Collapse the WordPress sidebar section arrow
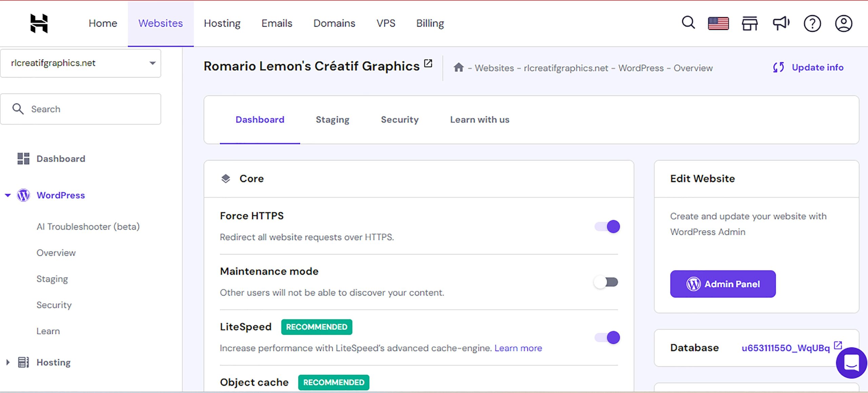This screenshot has width=868, height=393. pos(8,195)
